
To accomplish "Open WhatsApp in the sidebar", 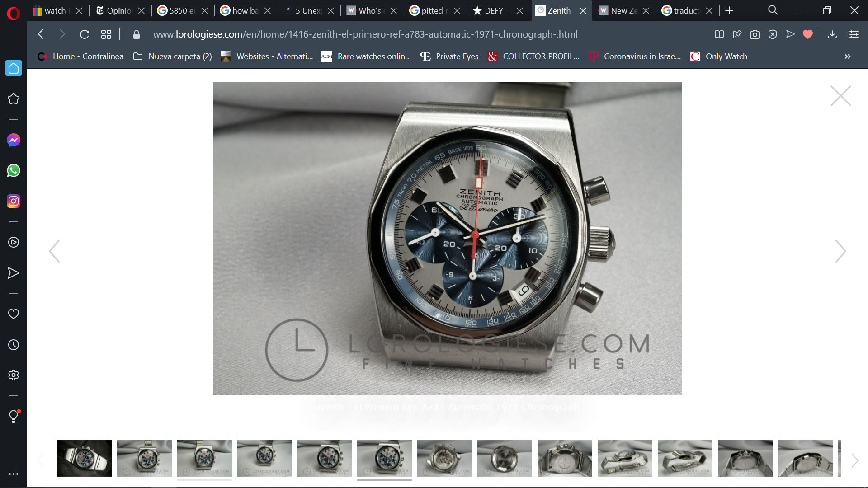I will click(x=14, y=171).
